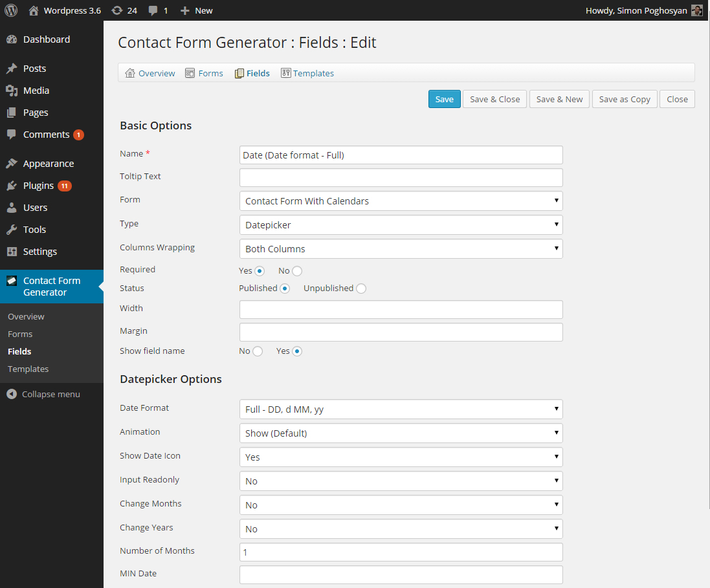
Task: Click the Comments 1 pending badge
Action: [x=78, y=135]
